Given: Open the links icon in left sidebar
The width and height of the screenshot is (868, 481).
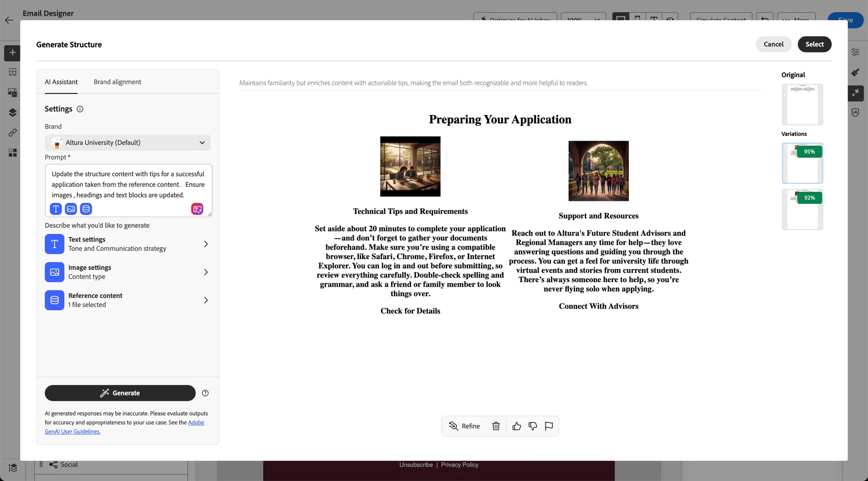Looking at the screenshot, I should [13, 133].
